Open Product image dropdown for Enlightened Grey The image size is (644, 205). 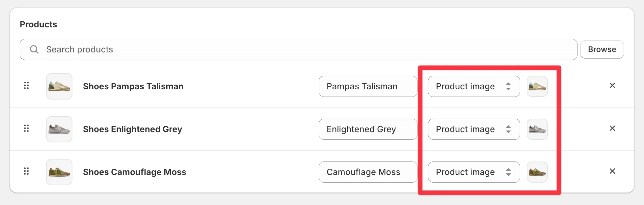click(x=474, y=129)
